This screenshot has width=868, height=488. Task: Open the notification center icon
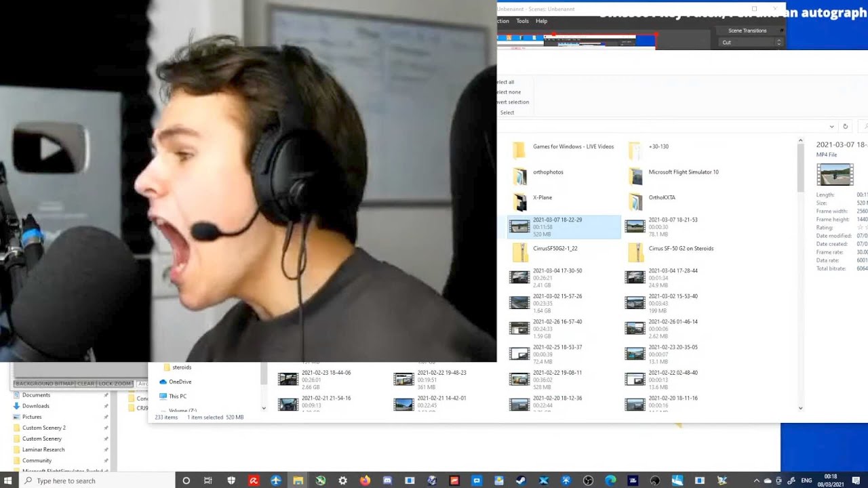click(x=856, y=481)
